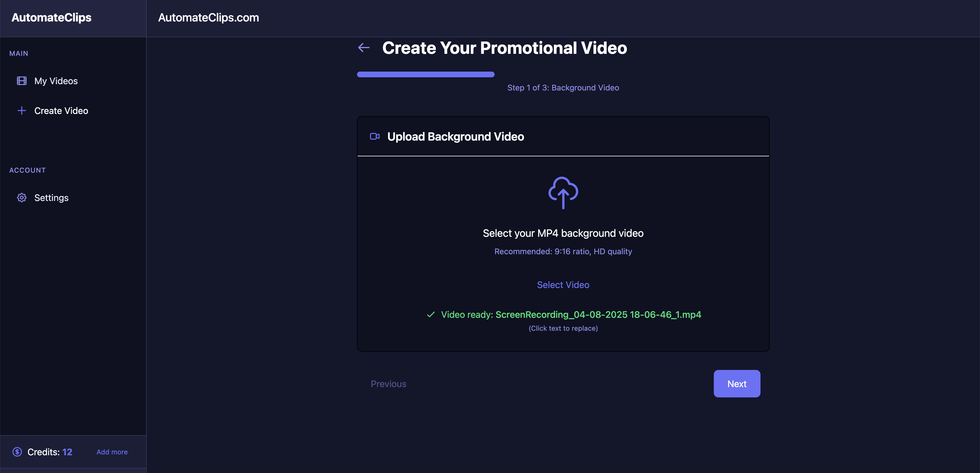
Task: Click the plus icon beside Create Video
Action: (22, 111)
